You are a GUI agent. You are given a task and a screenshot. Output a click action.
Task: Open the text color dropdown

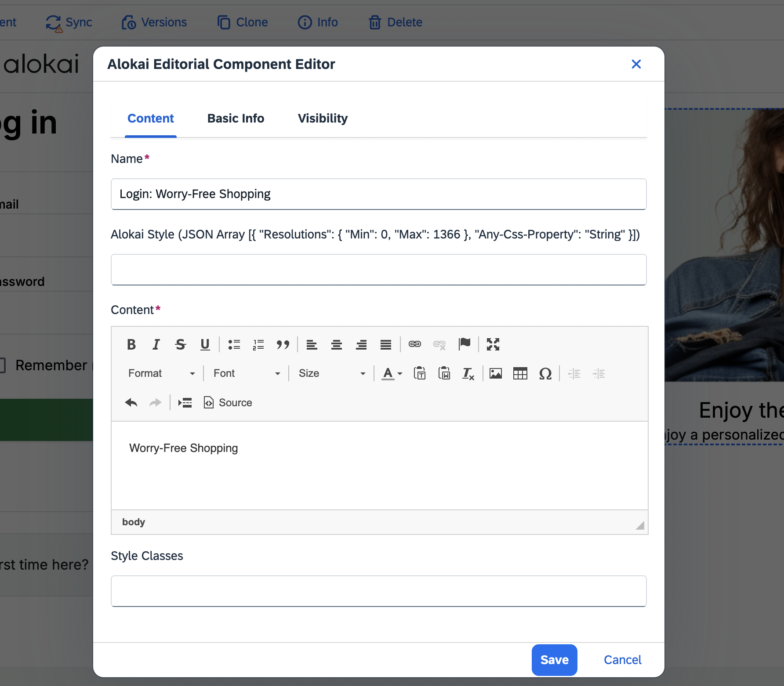point(392,373)
